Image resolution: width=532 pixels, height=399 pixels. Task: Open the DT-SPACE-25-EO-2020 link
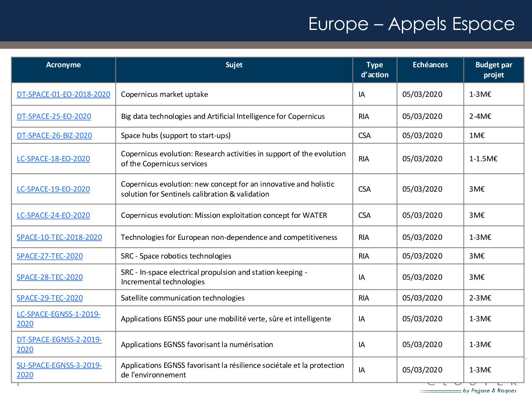(x=54, y=116)
